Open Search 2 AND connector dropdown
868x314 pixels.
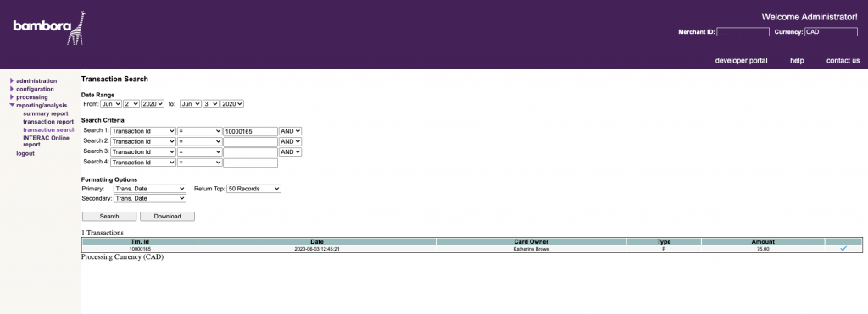point(290,141)
